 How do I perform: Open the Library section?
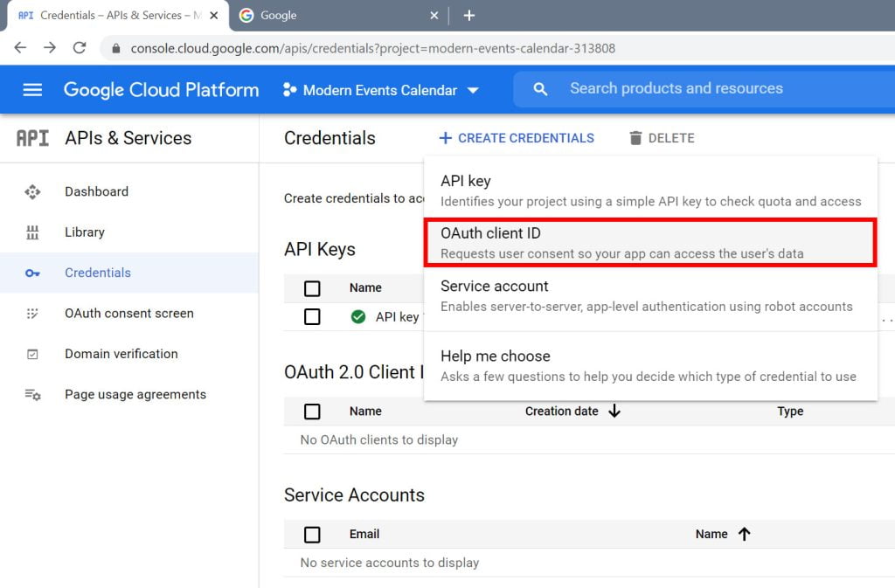84,232
